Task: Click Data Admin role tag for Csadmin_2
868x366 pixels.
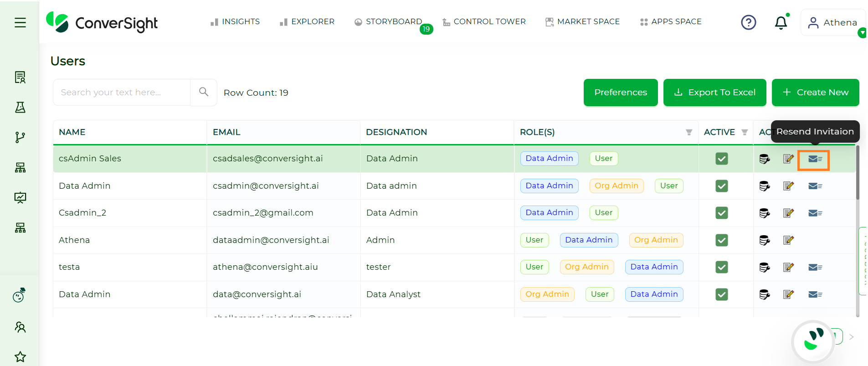Action: tap(549, 213)
